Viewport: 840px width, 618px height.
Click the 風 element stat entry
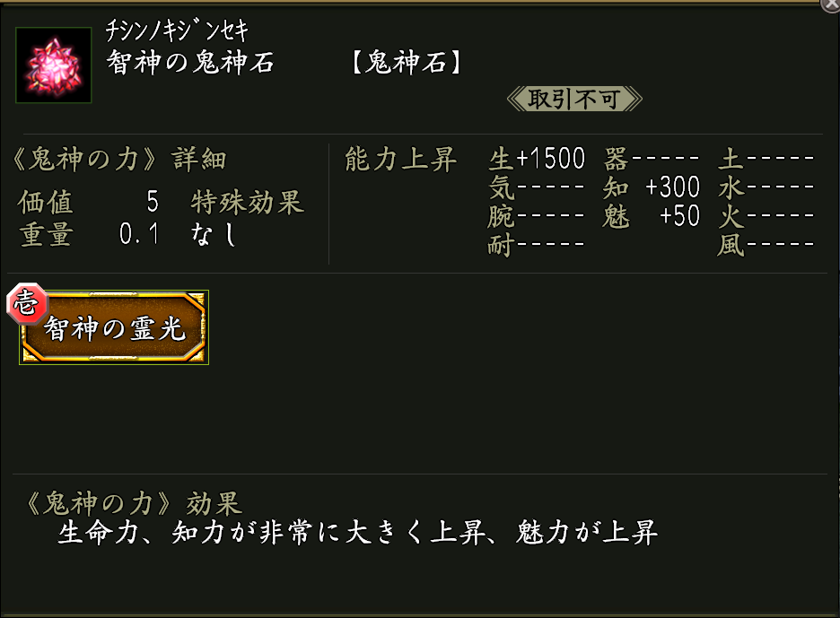(766, 245)
